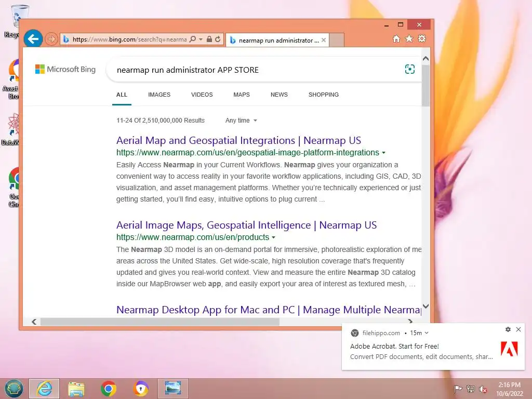Screen dimensions: 532x399
Task: Expand options arrow beside products URL
Action: click(x=273, y=237)
